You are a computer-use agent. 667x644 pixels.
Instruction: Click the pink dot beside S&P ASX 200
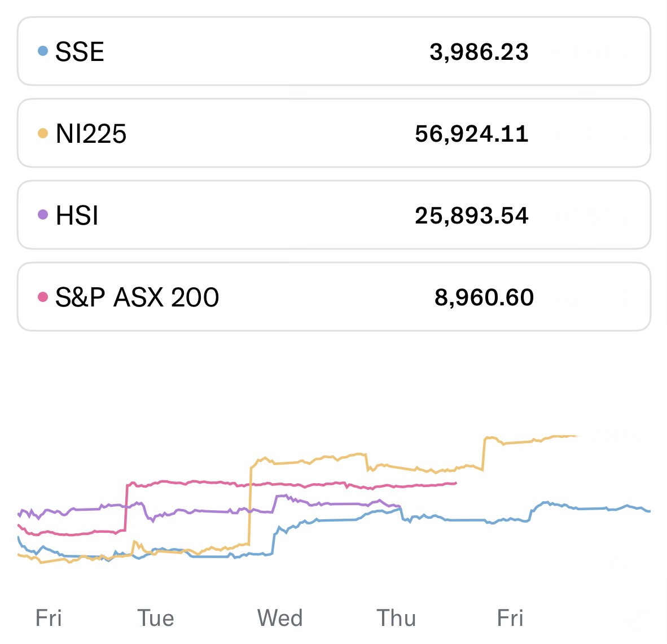tap(42, 297)
